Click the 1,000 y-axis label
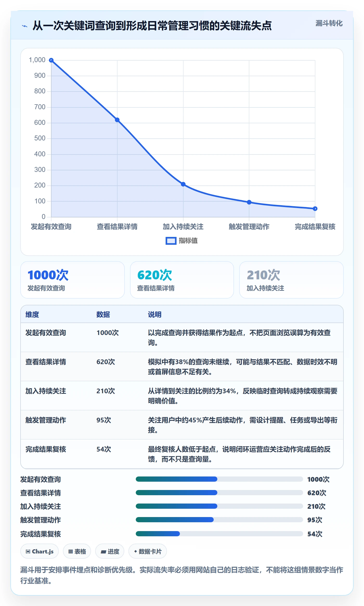This screenshot has height=606, width=364. click(37, 60)
